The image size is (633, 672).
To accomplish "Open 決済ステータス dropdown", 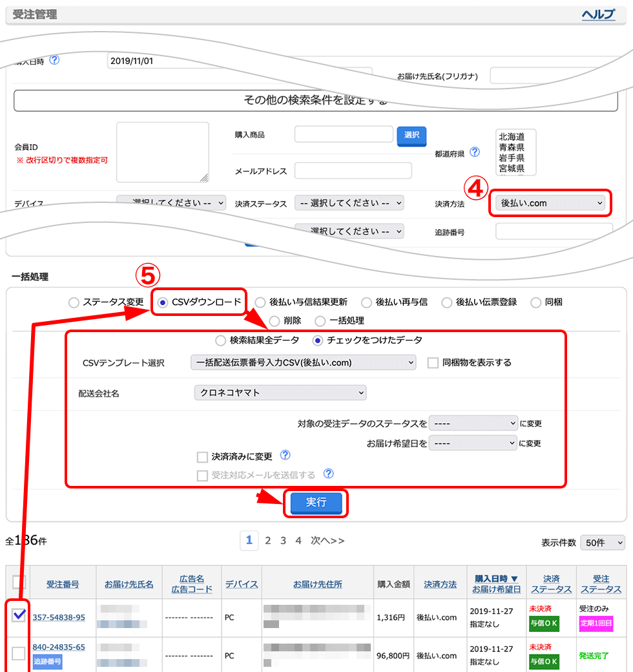I will pos(349,203).
